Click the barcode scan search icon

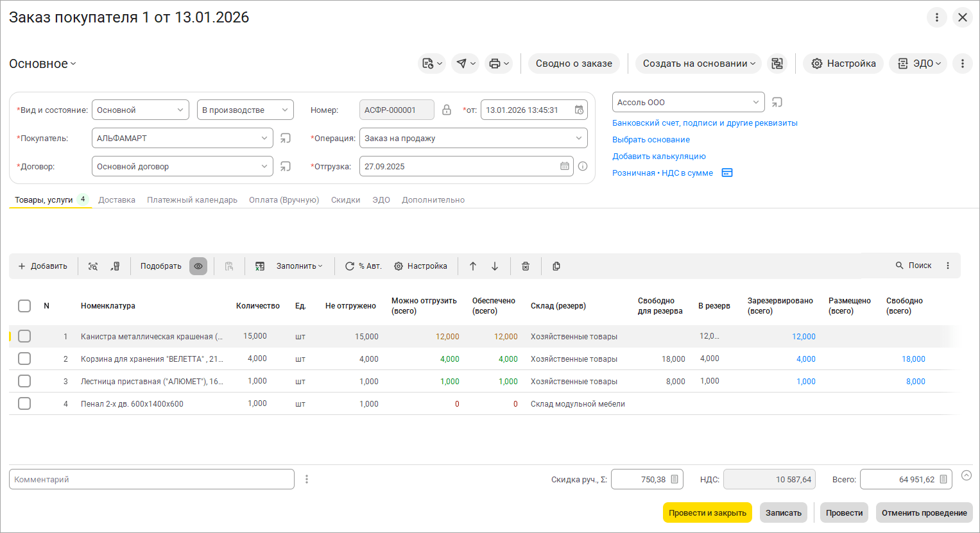93,266
